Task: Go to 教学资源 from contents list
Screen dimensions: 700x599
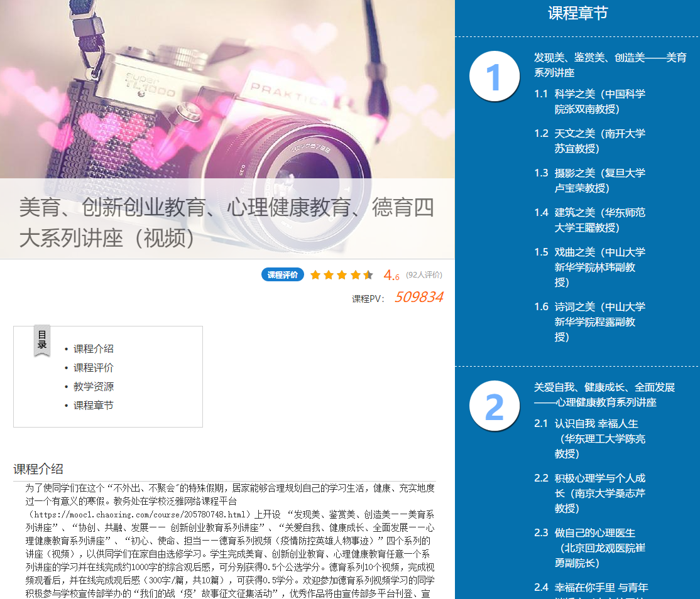Action: pyautogui.click(x=93, y=386)
